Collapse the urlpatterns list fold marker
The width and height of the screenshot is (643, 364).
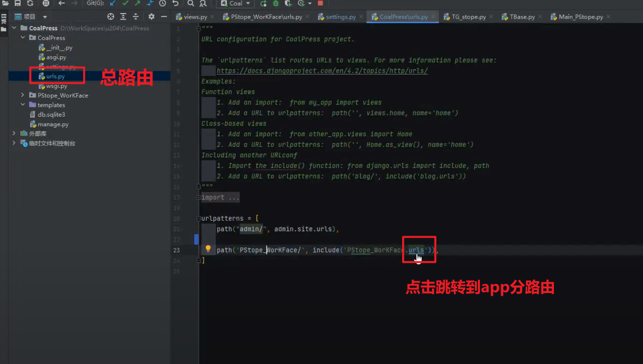[x=199, y=219]
